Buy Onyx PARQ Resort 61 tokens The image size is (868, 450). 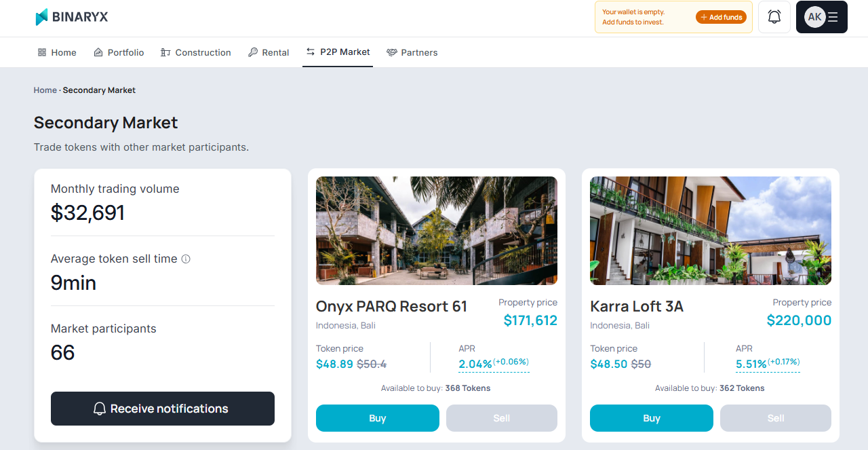coord(378,418)
